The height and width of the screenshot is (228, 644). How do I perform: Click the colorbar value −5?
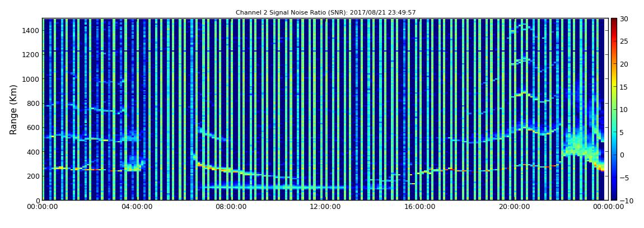624,178
